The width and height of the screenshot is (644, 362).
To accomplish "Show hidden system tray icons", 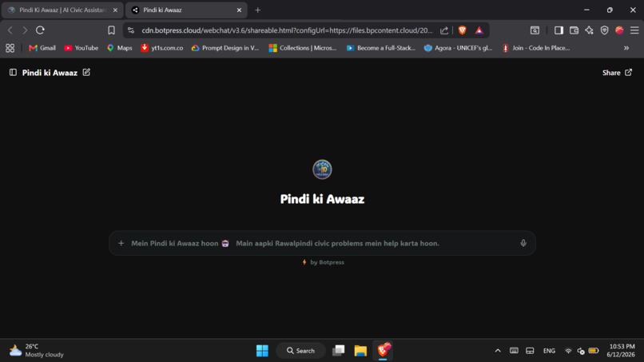I will click(x=498, y=351).
